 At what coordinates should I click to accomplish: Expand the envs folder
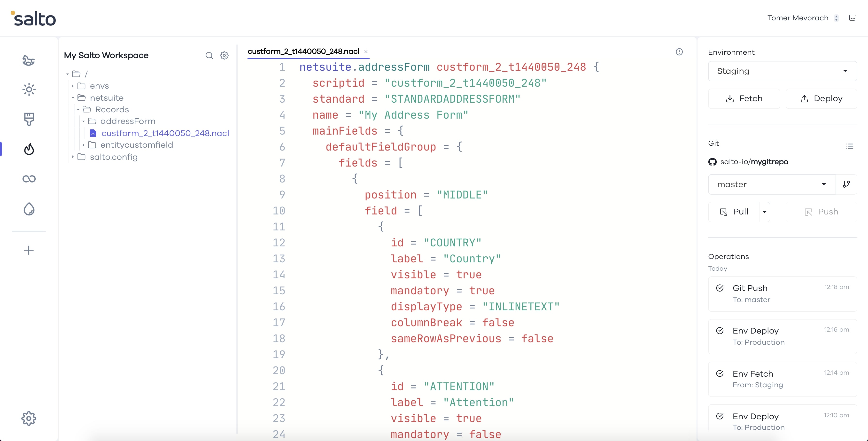73,86
